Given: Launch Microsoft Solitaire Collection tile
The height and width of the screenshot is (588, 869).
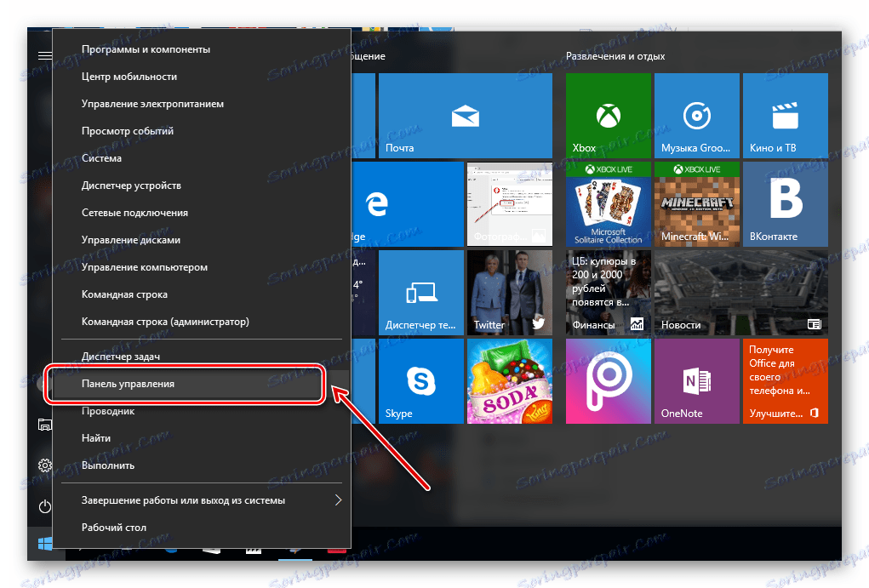Looking at the screenshot, I should [608, 204].
